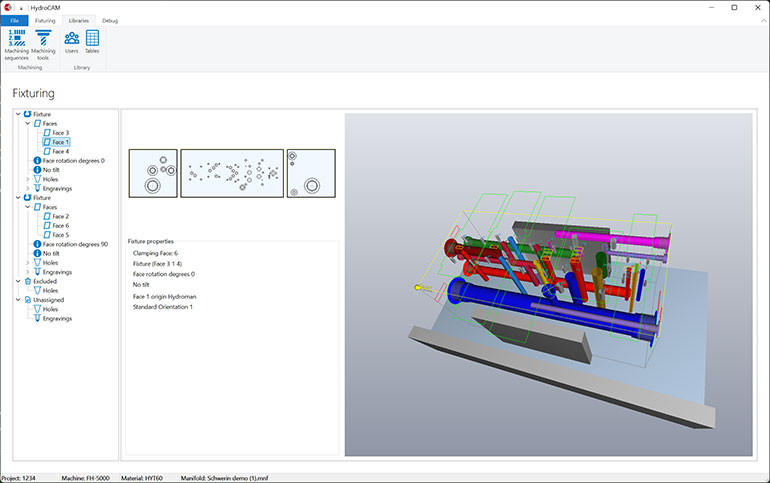Maximize the HydroCAM window
The width and height of the screenshot is (770, 483).
[734, 7]
